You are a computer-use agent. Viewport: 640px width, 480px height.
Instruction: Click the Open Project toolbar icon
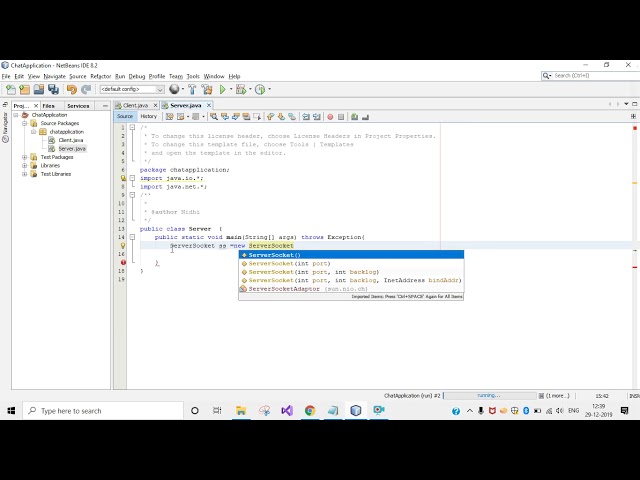pos(39,89)
